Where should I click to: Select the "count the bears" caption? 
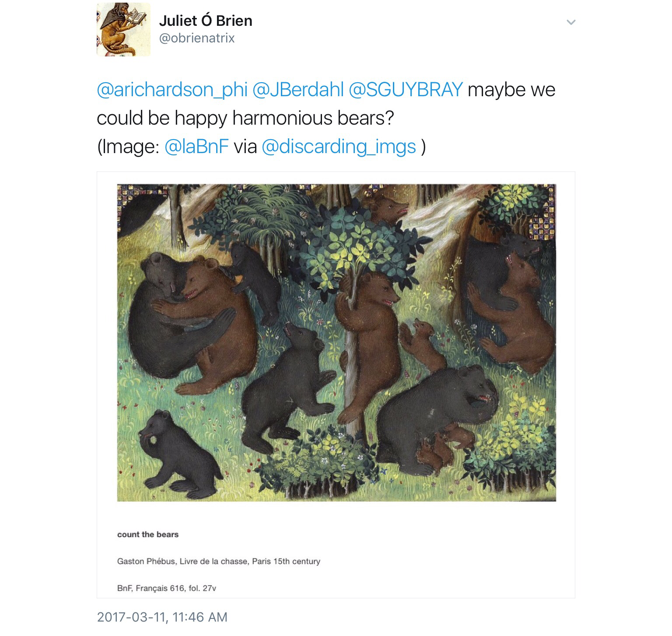click(148, 535)
